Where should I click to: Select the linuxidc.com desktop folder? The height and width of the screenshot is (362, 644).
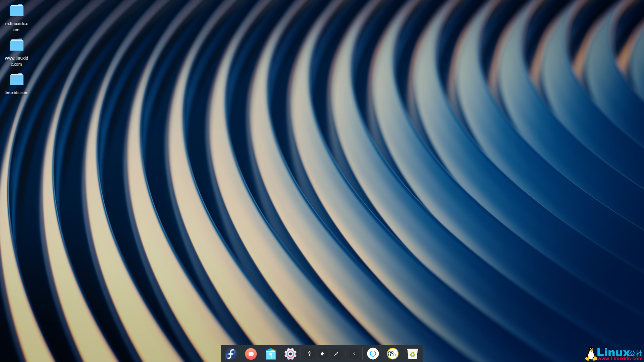coord(16,84)
